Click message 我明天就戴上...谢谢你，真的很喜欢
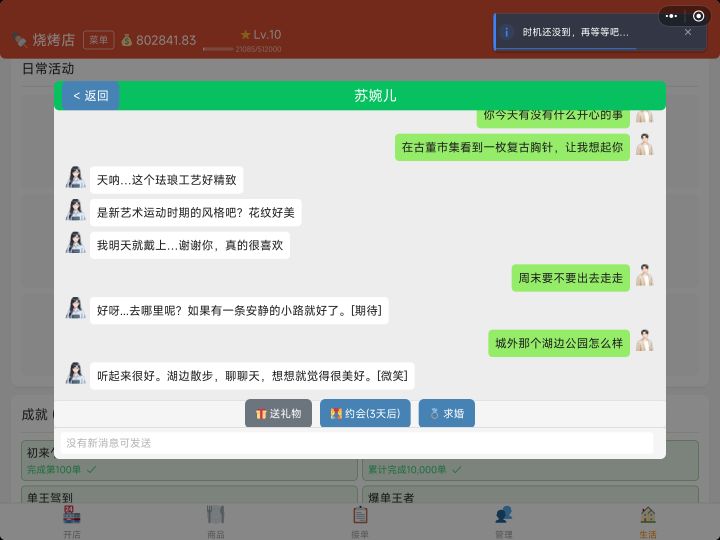Screen dimensions: 720x540 click(x=190, y=245)
